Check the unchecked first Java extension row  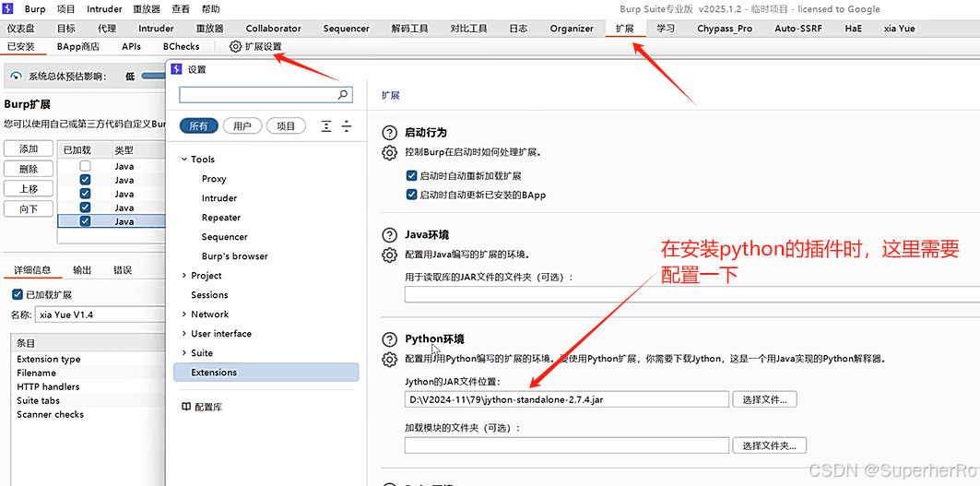coord(85,166)
